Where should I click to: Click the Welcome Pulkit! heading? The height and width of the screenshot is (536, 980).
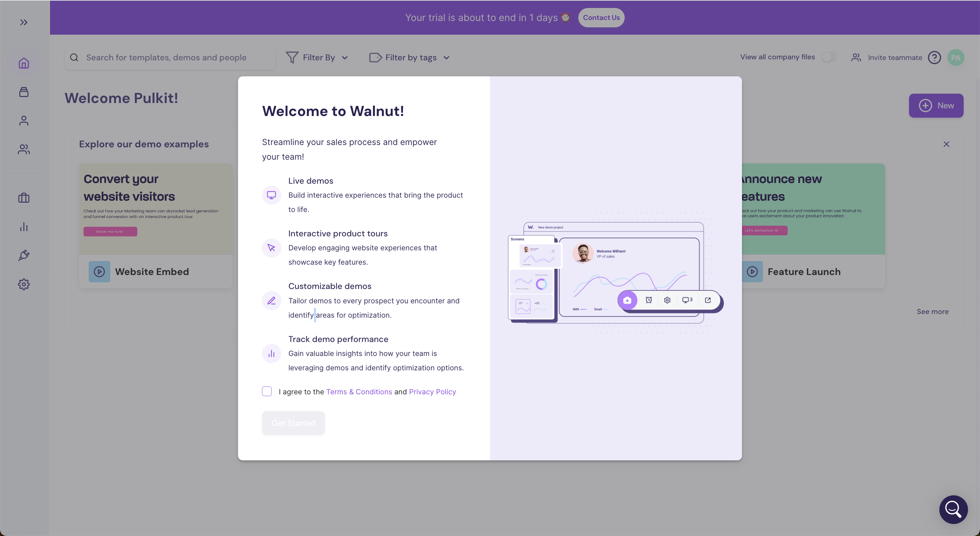pos(121,98)
